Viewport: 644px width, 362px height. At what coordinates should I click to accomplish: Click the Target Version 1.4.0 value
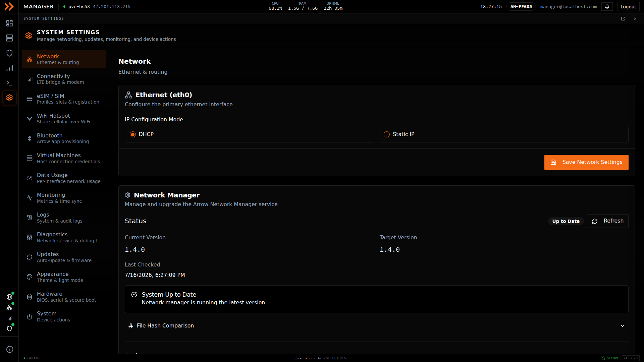coord(389,250)
